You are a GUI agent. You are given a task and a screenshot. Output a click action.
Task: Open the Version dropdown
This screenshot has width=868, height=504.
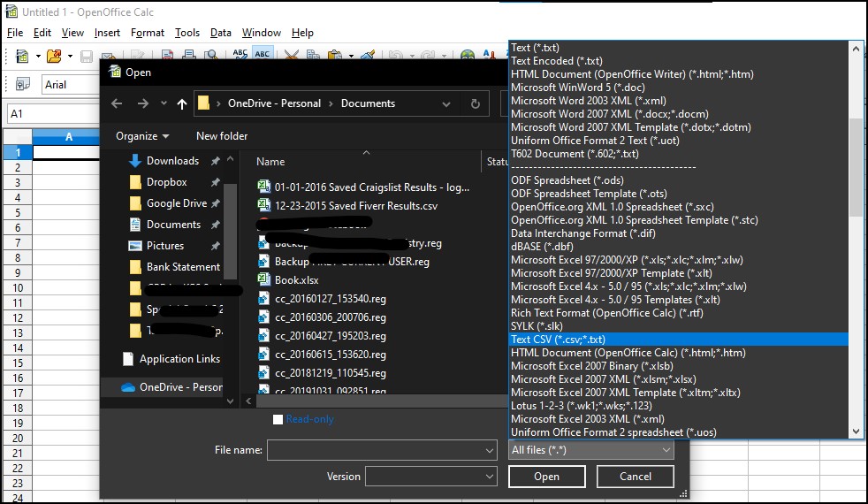[490, 477]
